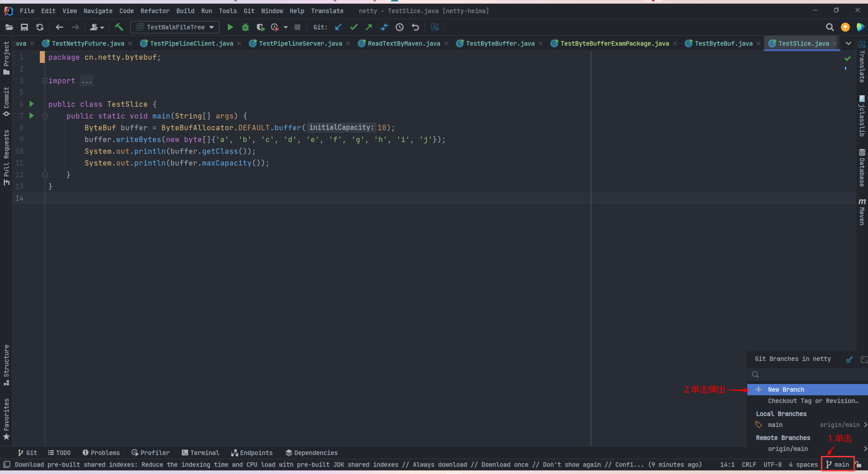This screenshot has height=474, width=868.
Task: Open Search Everywhere magnifier icon
Action: coord(830,27)
